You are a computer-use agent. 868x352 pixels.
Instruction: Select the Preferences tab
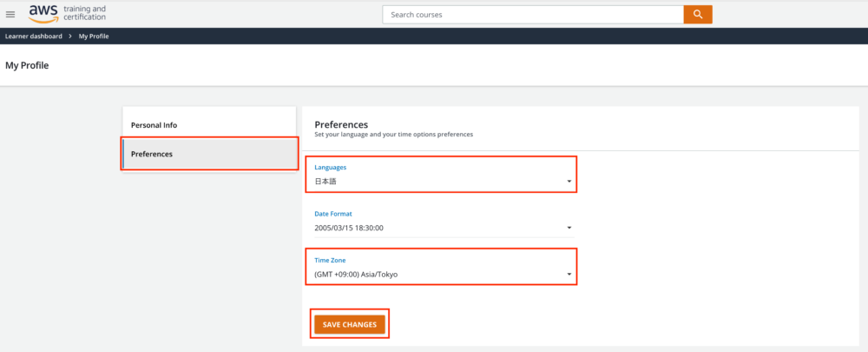coord(208,154)
